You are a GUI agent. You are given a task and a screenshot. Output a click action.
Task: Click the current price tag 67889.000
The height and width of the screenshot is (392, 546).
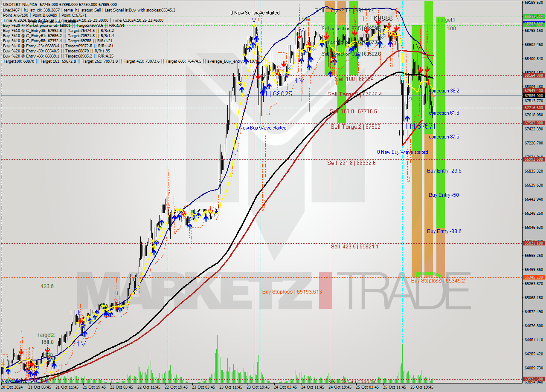(x=534, y=96)
